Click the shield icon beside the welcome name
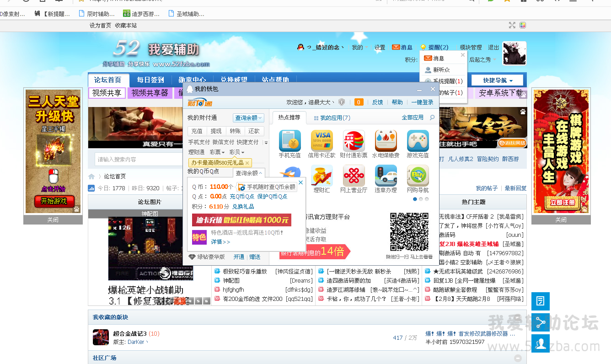611x364 pixels. tap(341, 102)
